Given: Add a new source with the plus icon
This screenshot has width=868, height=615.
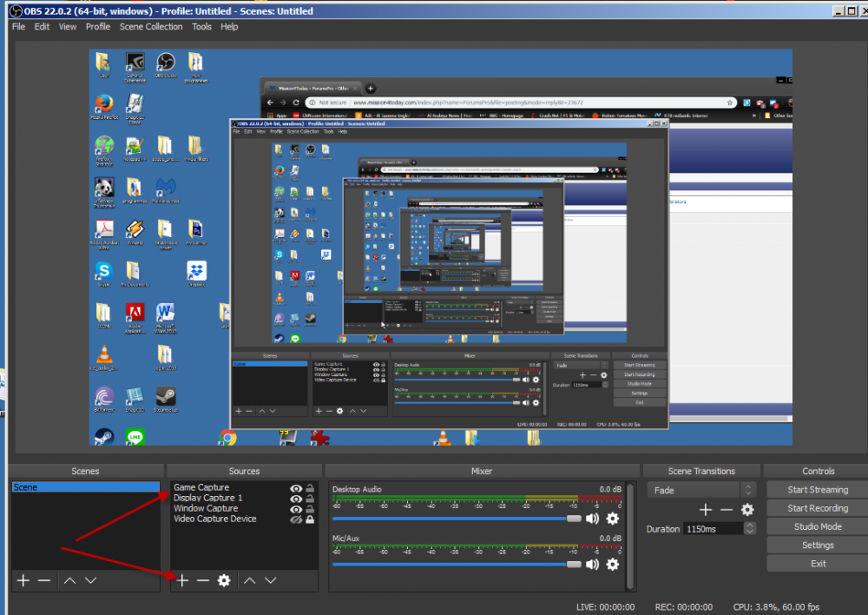Looking at the screenshot, I should click(x=181, y=580).
